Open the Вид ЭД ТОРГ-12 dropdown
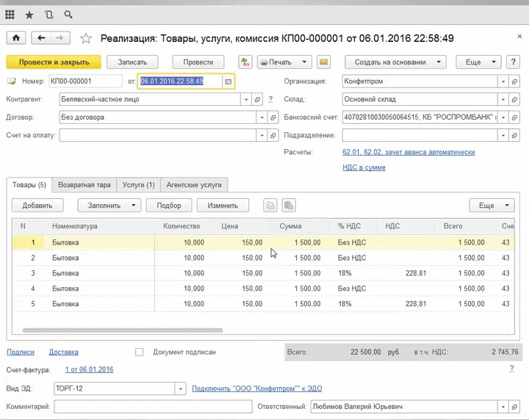 pos(180,388)
